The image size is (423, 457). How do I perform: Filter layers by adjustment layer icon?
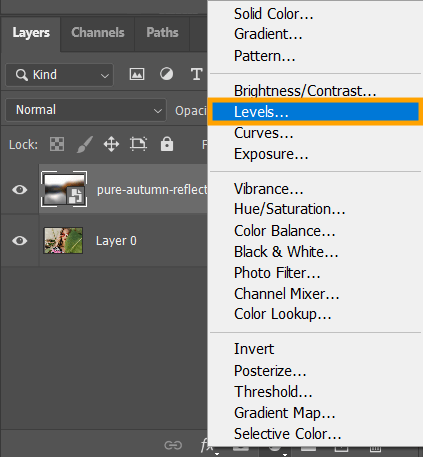(166, 74)
